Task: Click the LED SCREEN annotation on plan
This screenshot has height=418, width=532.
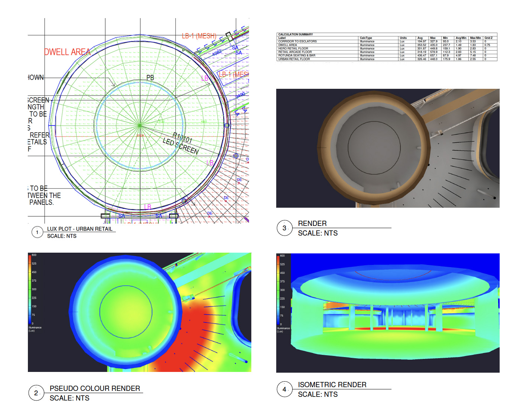Action: coord(181,146)
